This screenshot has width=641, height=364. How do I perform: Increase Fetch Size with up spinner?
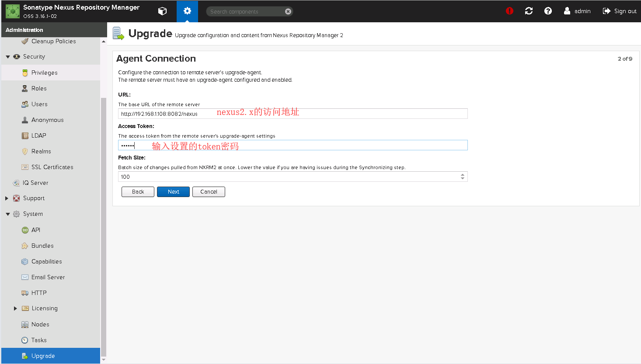click(463, 175)
